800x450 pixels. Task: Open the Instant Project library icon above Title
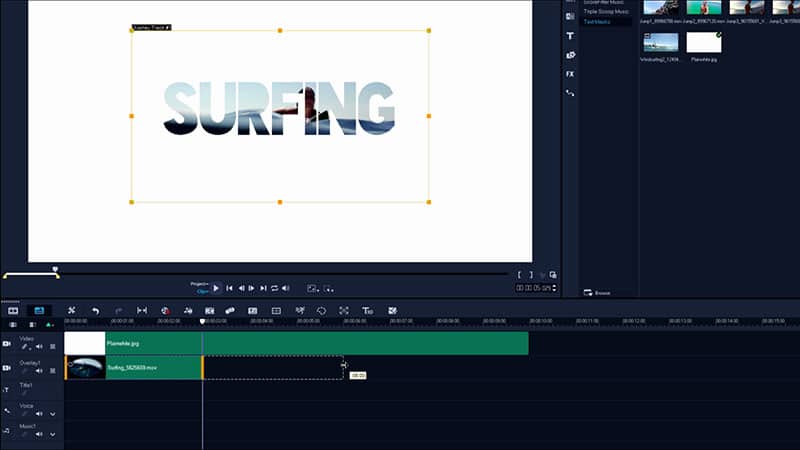[x=570, y=16]
